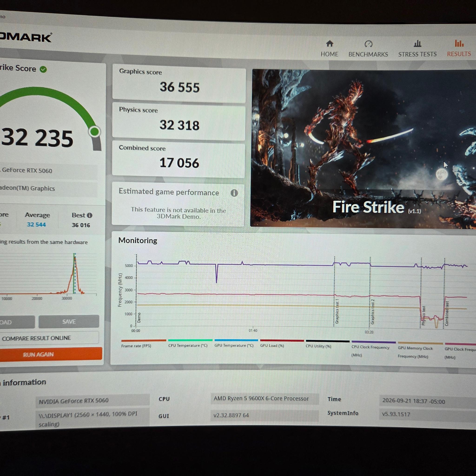Click the Best score value 36 016
Viewport: 476px width, 476px height.
(x=81, y=225)
